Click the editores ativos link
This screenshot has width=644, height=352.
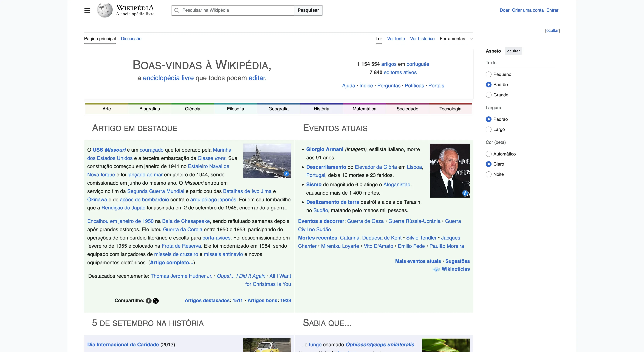(400, 72)
